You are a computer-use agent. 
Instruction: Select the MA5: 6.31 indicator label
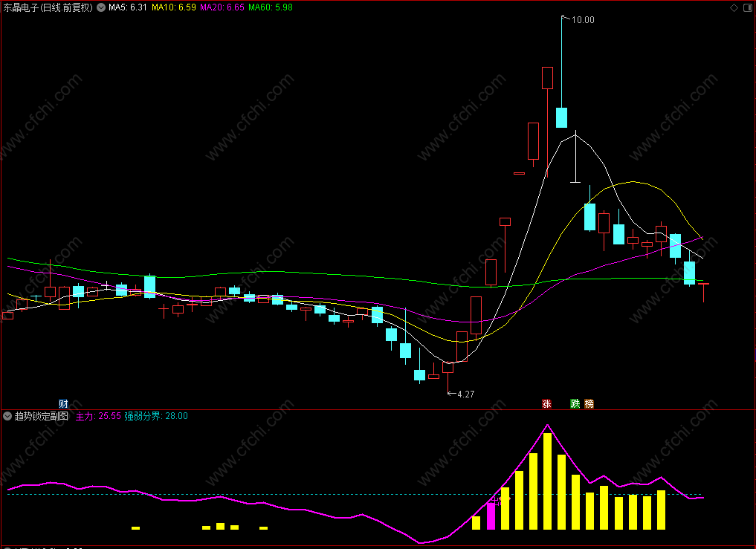128,7
